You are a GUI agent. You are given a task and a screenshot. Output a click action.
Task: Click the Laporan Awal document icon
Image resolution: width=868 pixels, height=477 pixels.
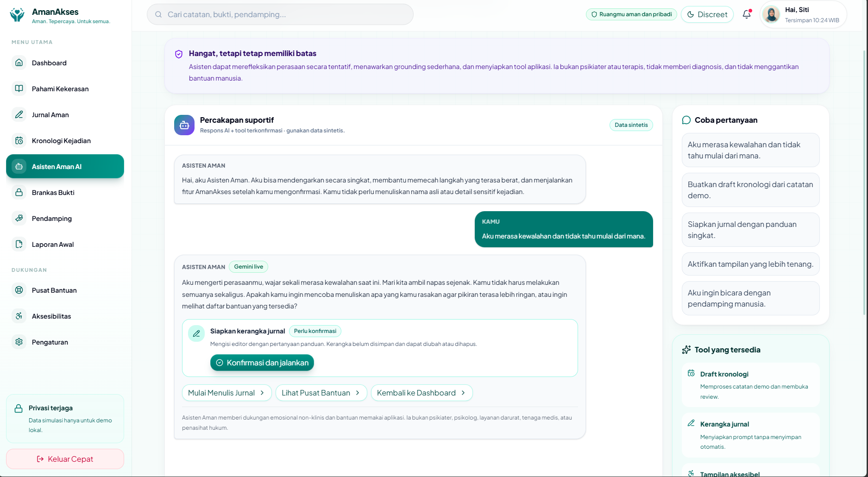tap(19, 244)
